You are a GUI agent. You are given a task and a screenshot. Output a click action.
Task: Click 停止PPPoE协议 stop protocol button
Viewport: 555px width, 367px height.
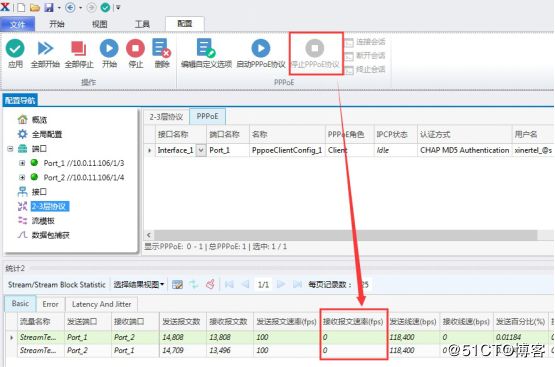coord(315,54)
